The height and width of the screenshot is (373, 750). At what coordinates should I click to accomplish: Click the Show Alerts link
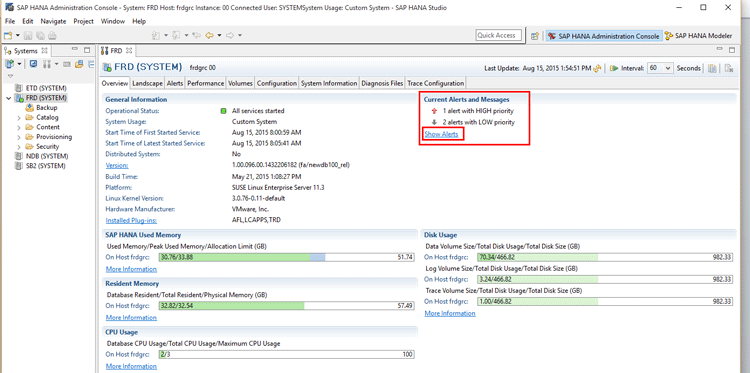pos(441,134)
